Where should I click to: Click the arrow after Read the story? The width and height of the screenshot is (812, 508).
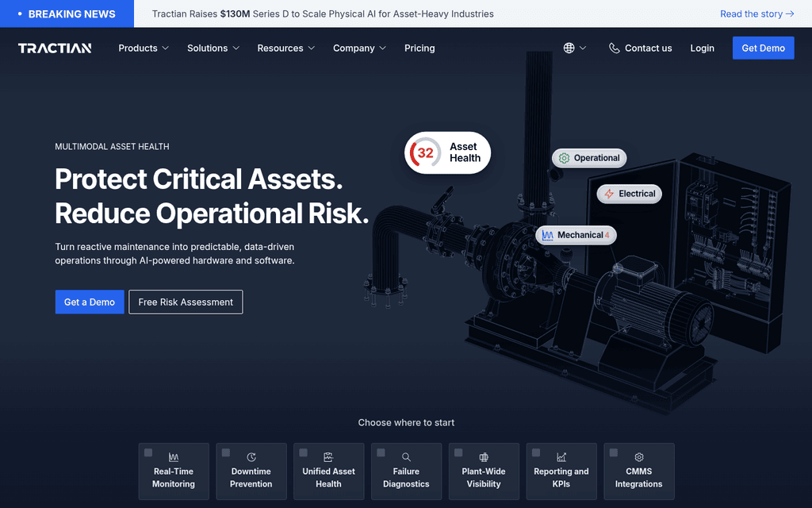point(790,14)
